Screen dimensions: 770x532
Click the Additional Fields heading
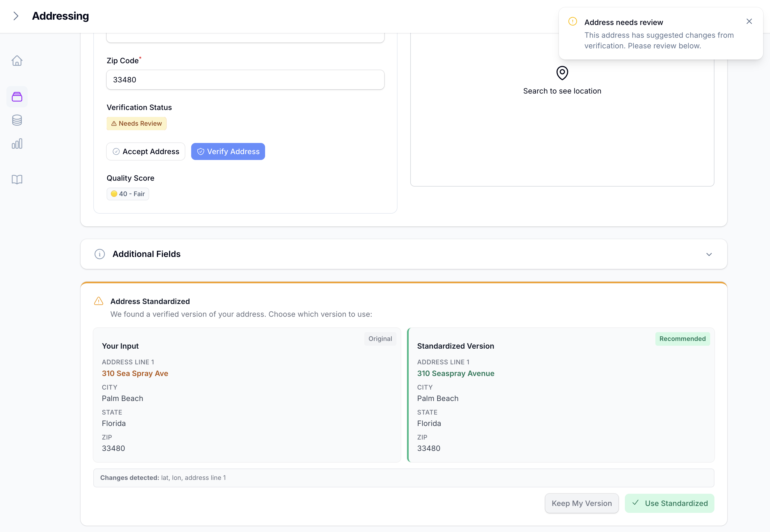pos(147,254)
